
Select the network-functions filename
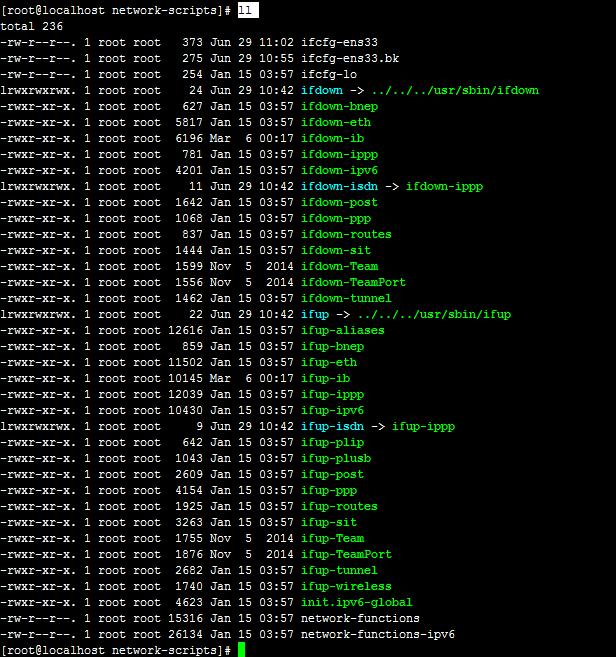(x=360, y=618)
